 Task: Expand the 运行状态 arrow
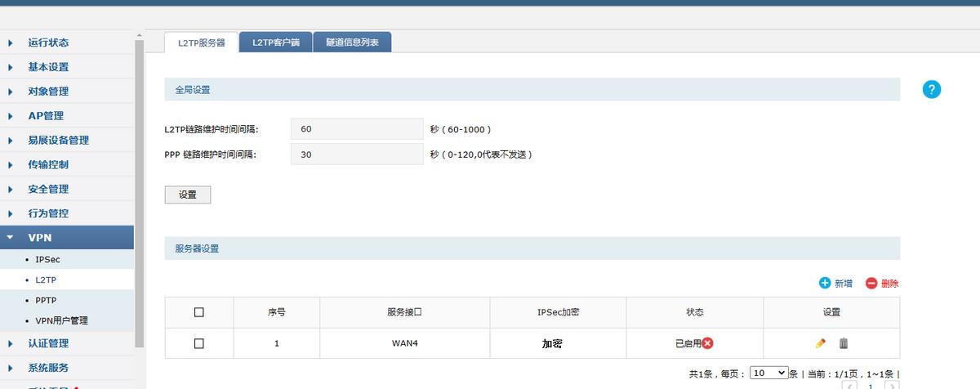pyautogui.click(x=11, y=42)
